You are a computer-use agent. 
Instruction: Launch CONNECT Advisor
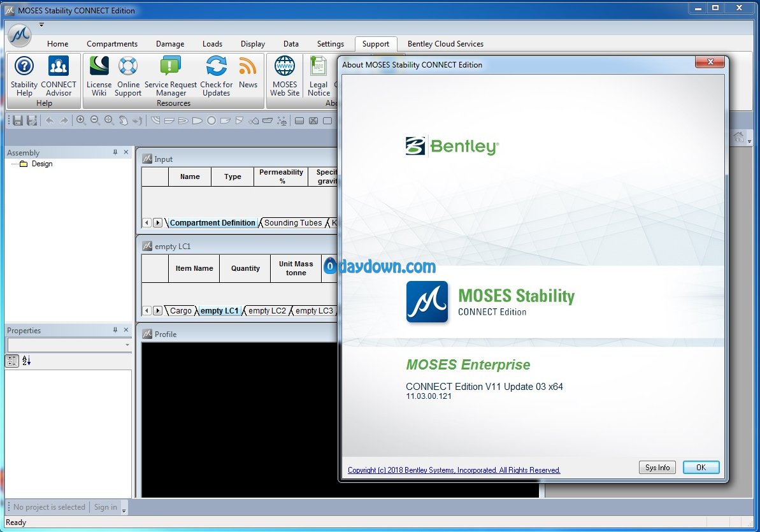(58, 76)
